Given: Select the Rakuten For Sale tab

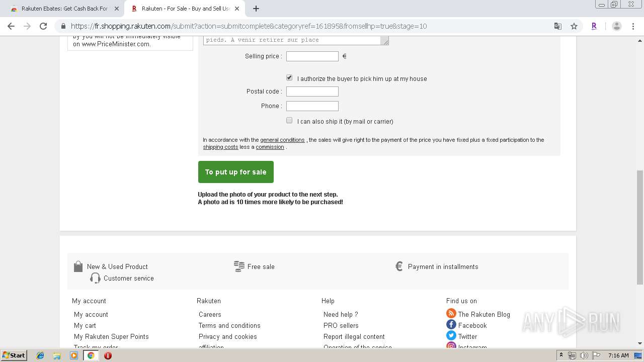Looking at the screenshot, I should 185,9.
